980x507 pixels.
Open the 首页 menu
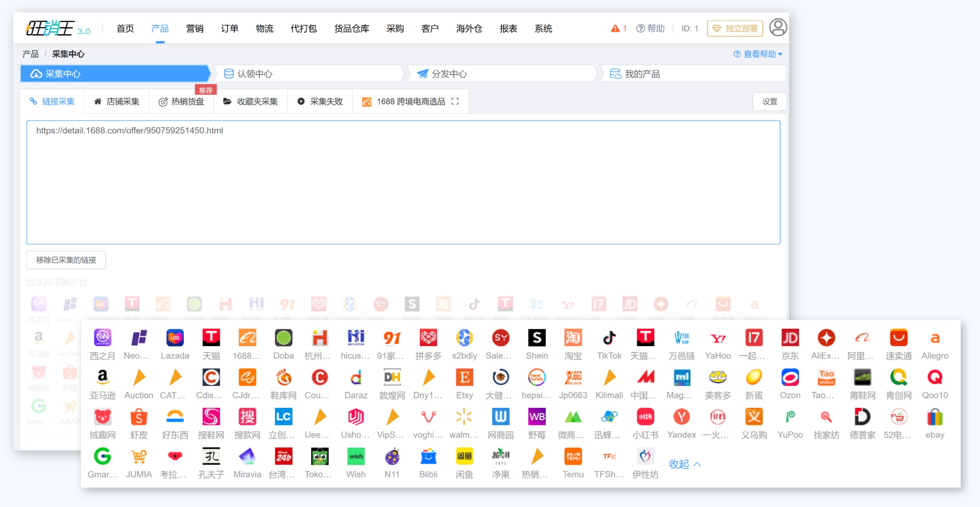click(x=125, y=29)
